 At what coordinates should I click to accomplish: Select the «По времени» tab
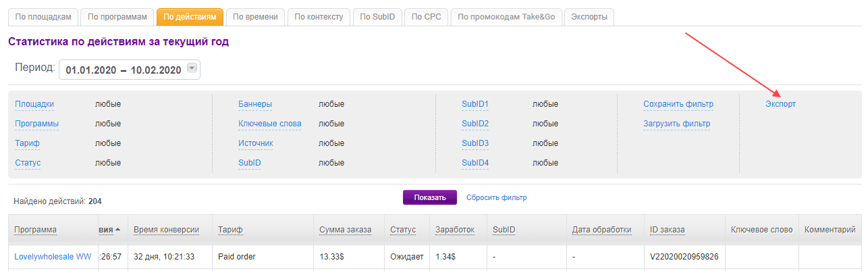(254, 17)
